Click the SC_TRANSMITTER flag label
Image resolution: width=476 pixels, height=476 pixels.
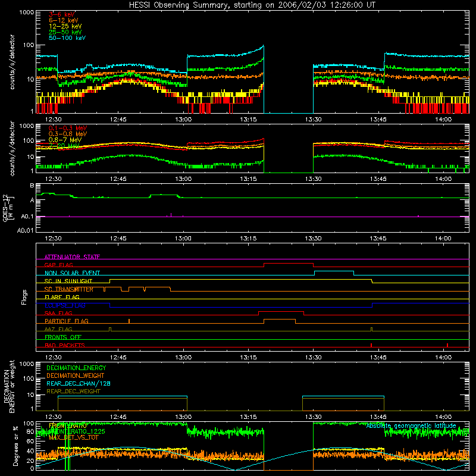point(69,289)
